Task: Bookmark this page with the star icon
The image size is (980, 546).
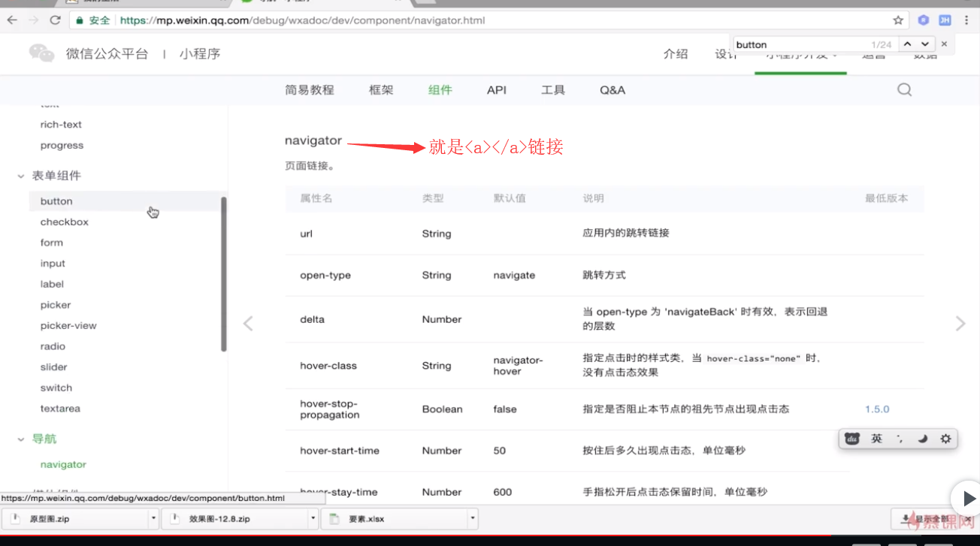Action: tap(898, 20)
